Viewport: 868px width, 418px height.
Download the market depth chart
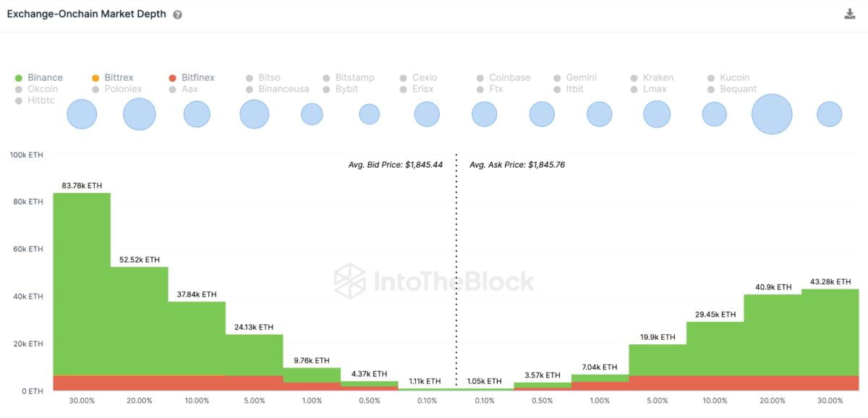(850, 14)
